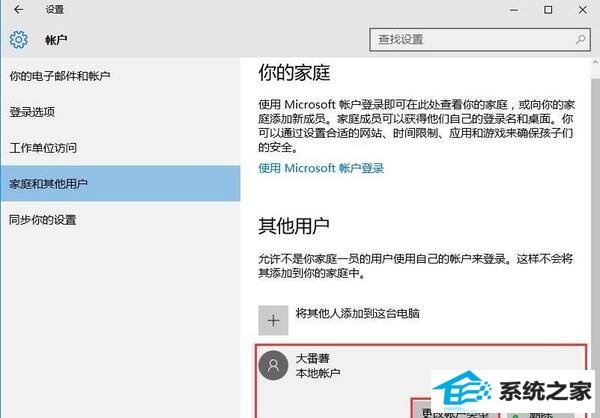Click 使用 Microsoft 帐户登录 link

(x=321, y=168)
